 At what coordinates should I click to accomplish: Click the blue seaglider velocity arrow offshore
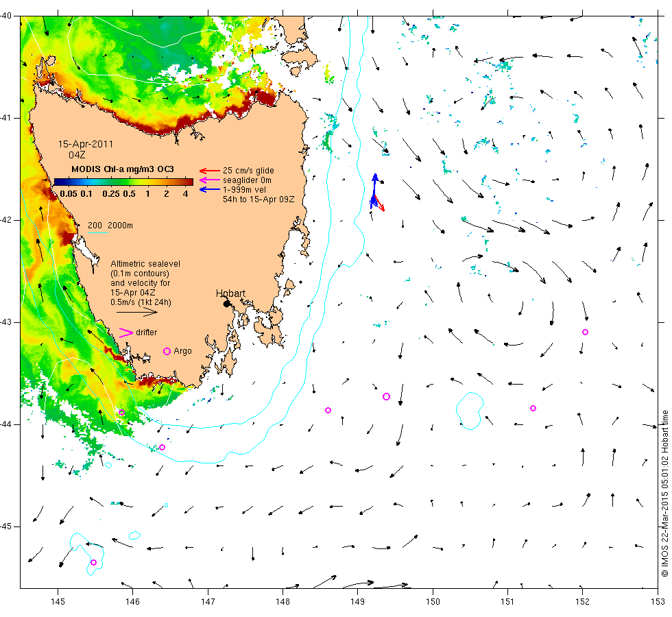(374, 191)
